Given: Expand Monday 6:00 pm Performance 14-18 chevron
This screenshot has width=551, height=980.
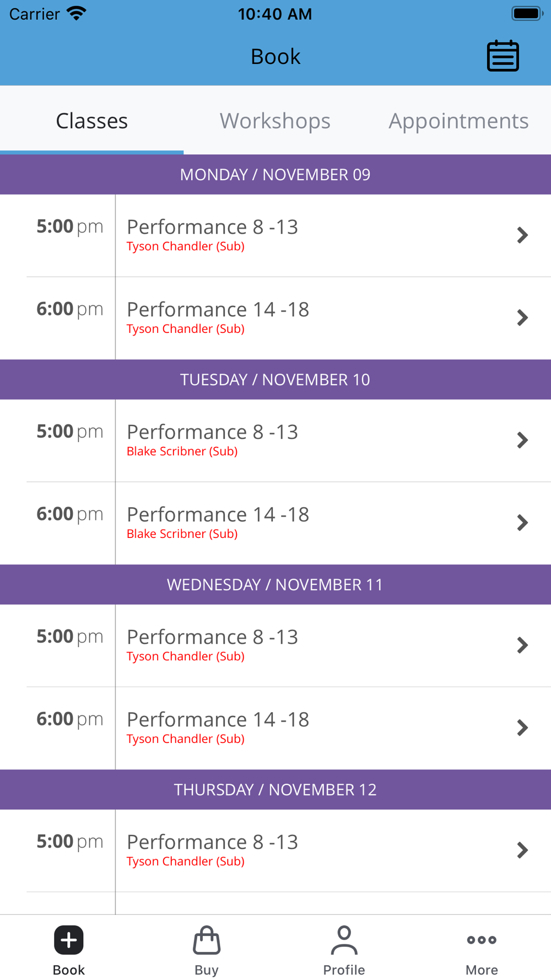Looking at the screenshot, I should point(522,318).
